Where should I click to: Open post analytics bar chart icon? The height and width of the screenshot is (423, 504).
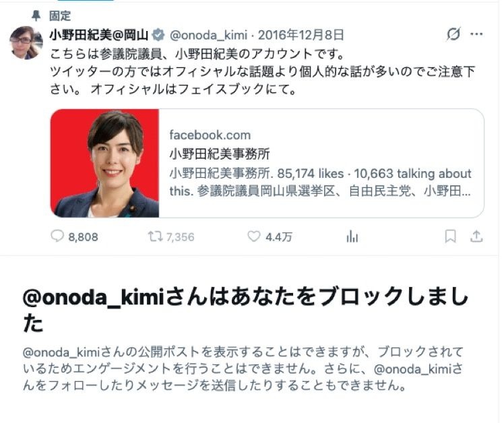click(x=352, y=237)
